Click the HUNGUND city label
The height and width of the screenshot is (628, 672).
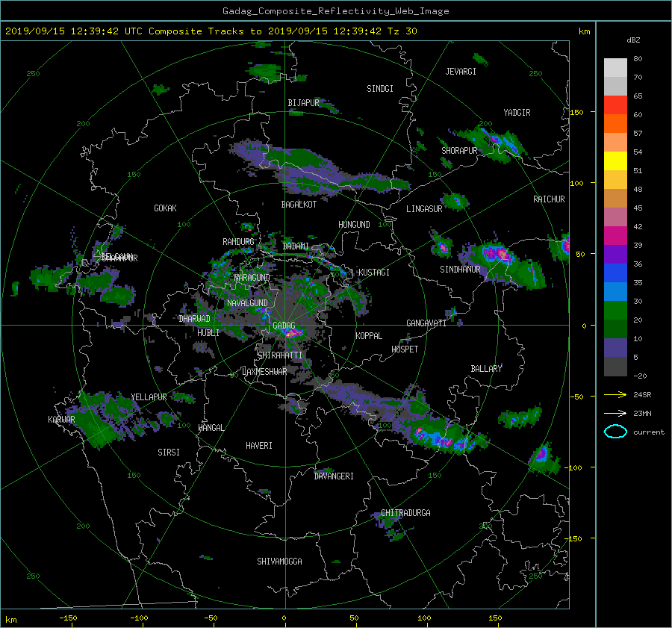pyautogui.click(x=354, y=225)
